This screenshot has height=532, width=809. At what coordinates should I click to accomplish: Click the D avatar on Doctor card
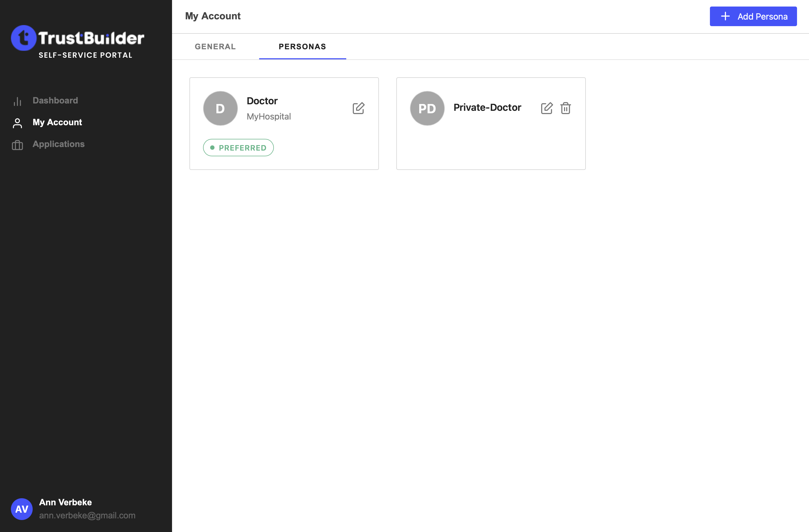click(x=220, y=108)
